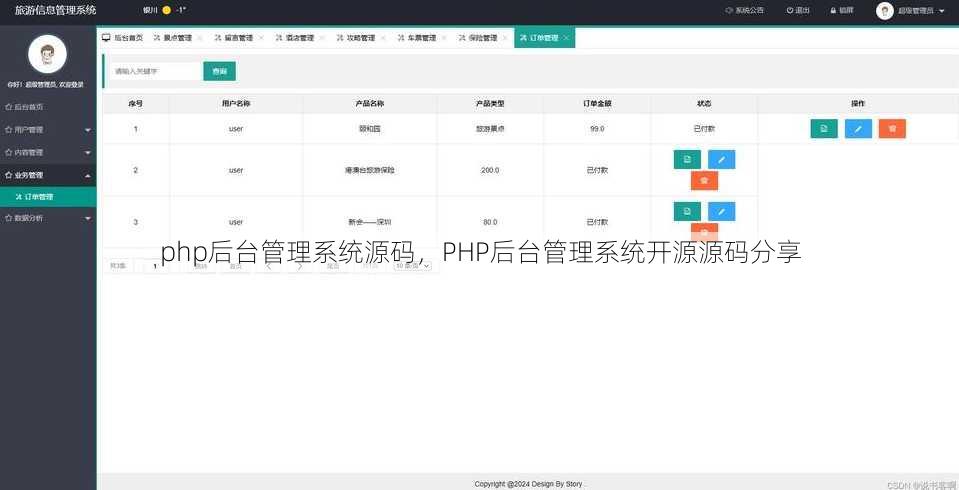This screenshot has height=490, width=959.
Task: Click the Copyright @2024 Design By Story footer
Action: coord(528,484)
